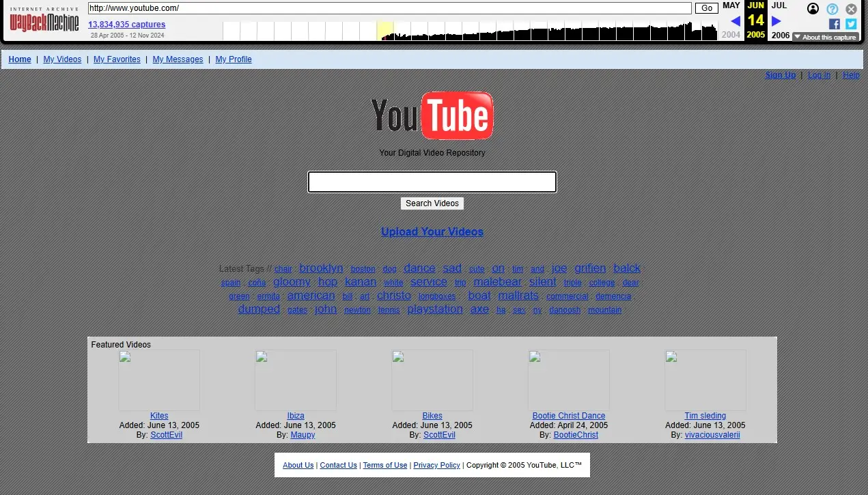The image size is (868, 495).
Task: Open the Sign Up link
Action: (x=780, y=75)
